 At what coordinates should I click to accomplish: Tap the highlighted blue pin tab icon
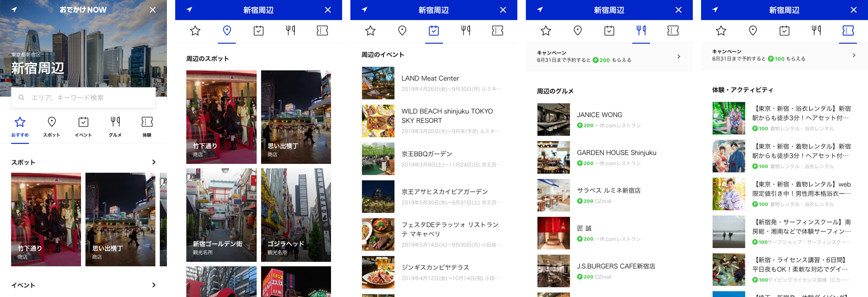click(x=227, y=31)
